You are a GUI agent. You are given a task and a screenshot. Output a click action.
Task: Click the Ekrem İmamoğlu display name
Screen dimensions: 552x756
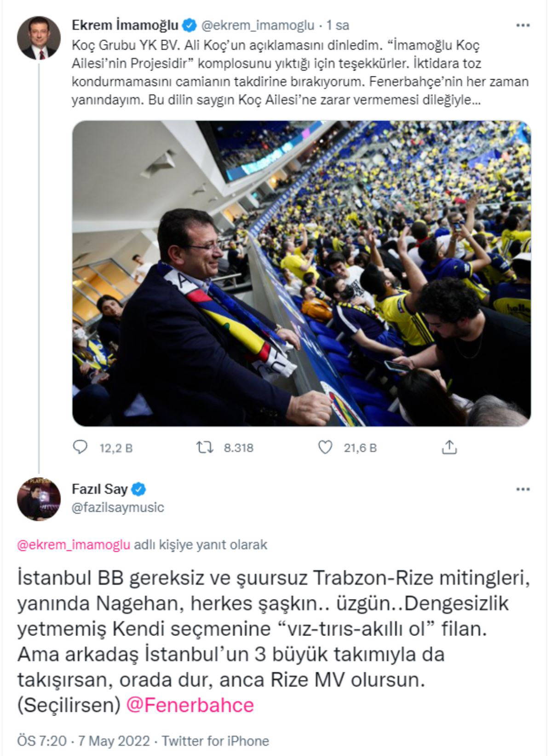(125, 25)
